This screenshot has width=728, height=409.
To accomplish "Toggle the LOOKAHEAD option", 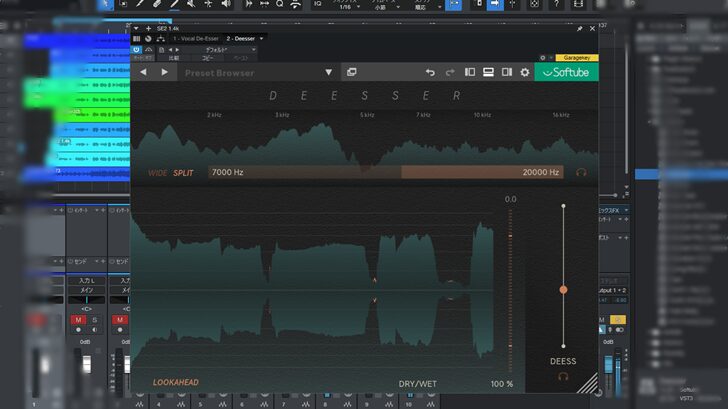I will tap(176, 382).
